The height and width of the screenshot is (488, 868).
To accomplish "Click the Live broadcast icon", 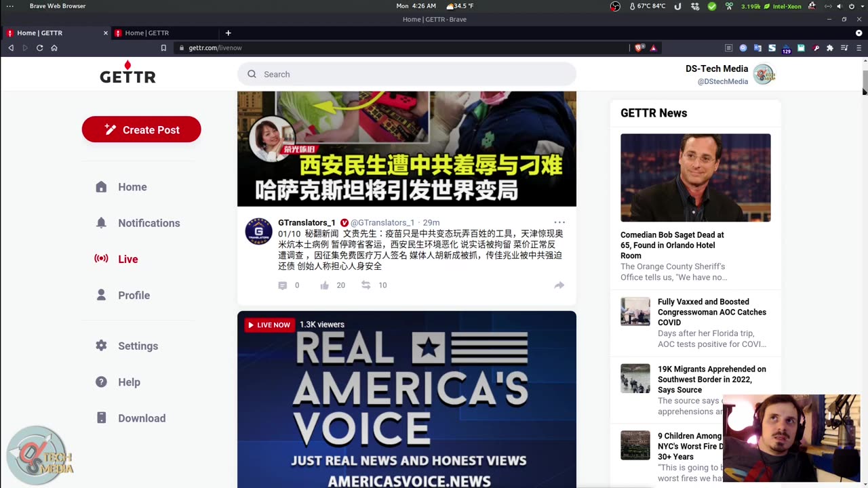I will pos(101,259).
